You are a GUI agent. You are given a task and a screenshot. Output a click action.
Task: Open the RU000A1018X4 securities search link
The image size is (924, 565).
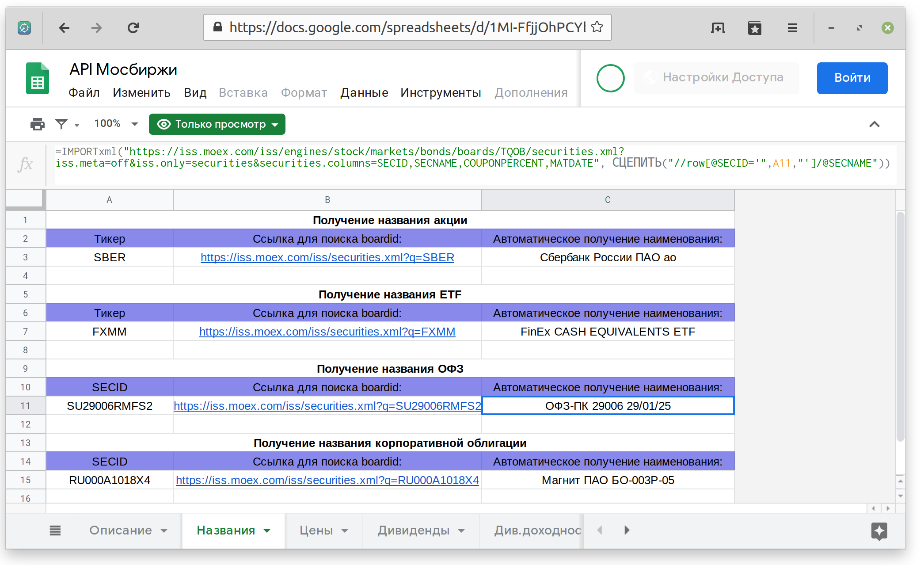(327, 480)
